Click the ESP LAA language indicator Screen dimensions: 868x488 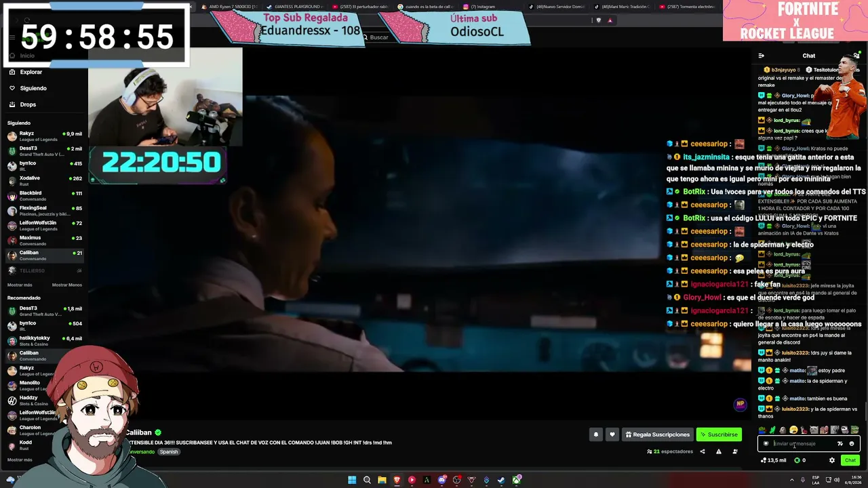coord(816,481)
